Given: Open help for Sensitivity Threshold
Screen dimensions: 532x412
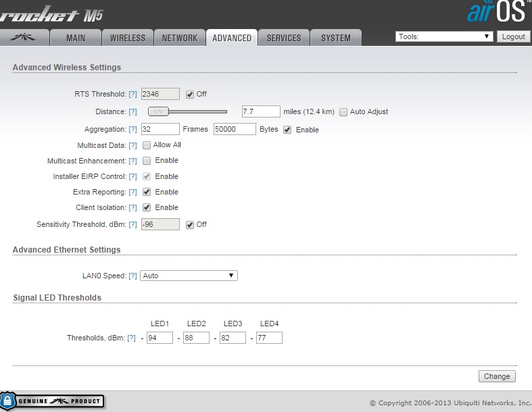Looking at the screenshot, I should click(132, 225).
